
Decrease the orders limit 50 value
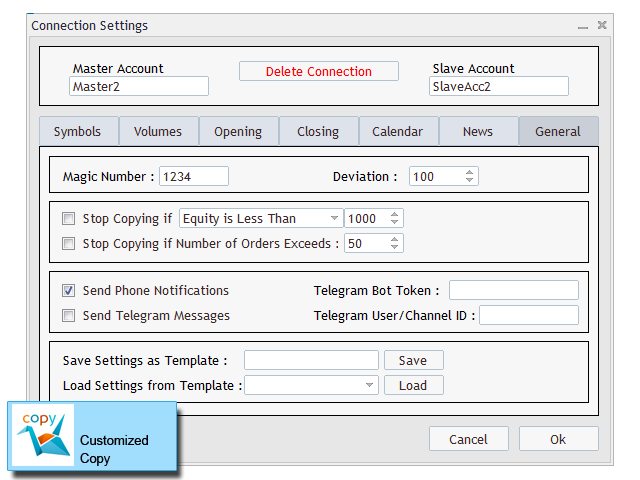tap(394, 247)
